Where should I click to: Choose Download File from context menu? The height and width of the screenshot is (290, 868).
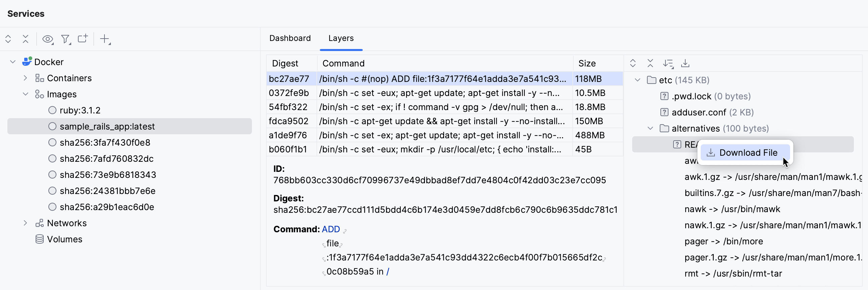point(745,153)
